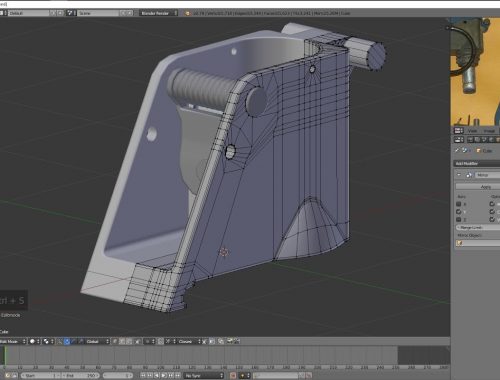500x380 pixels.
Task: Open the properties editor type selector
Action: click(x=459, y=139)
